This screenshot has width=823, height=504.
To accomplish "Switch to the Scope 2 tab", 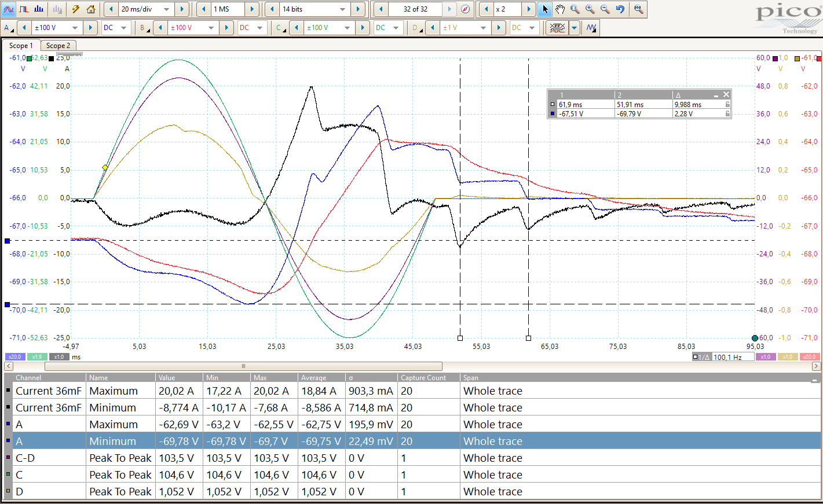I will [x=58, y=46].
